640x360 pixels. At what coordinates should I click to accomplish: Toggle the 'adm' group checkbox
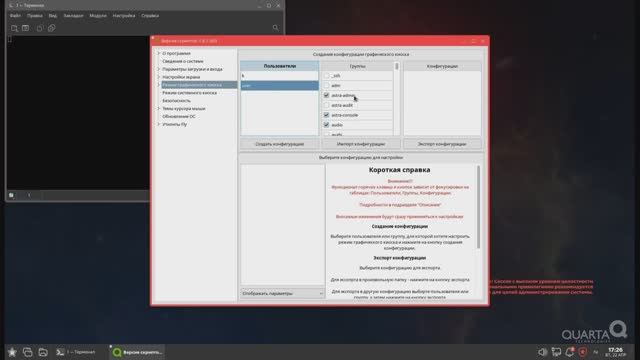coord(327,85)
